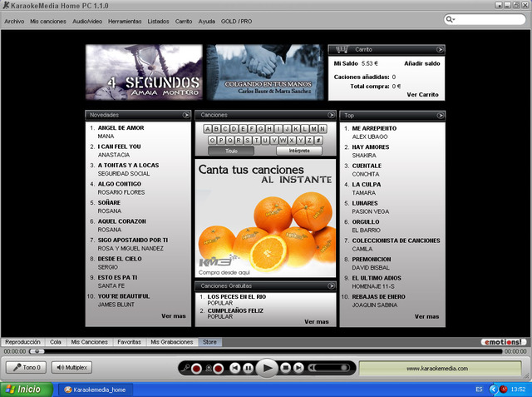This screenshot has width=532, height=397.
Task: Click Ver mas in Novedades
Action: (x=174, y=316)
